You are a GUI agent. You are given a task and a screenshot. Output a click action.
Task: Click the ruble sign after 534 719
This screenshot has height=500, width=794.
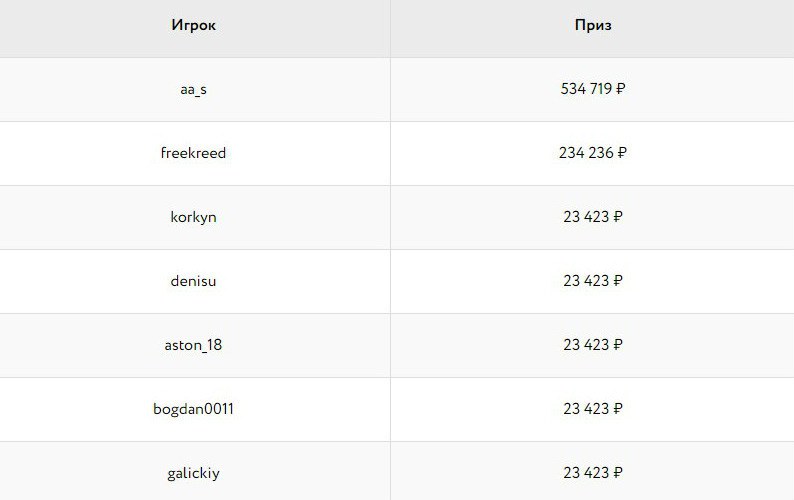621,89
